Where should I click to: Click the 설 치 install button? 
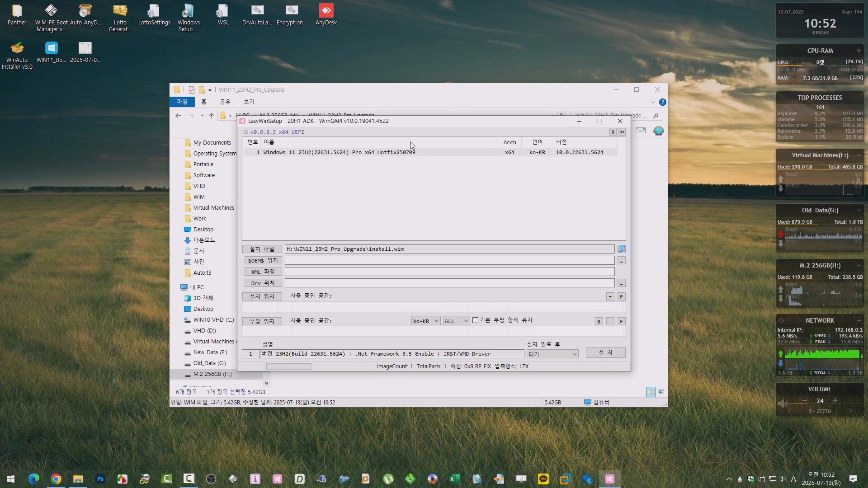tap(605, 352)
